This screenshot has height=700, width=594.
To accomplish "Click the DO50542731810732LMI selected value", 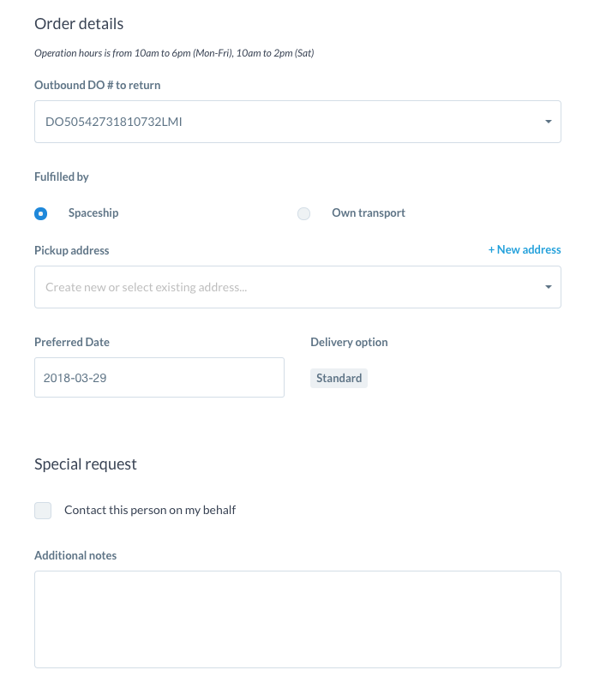I will click(x=114, y=122).
